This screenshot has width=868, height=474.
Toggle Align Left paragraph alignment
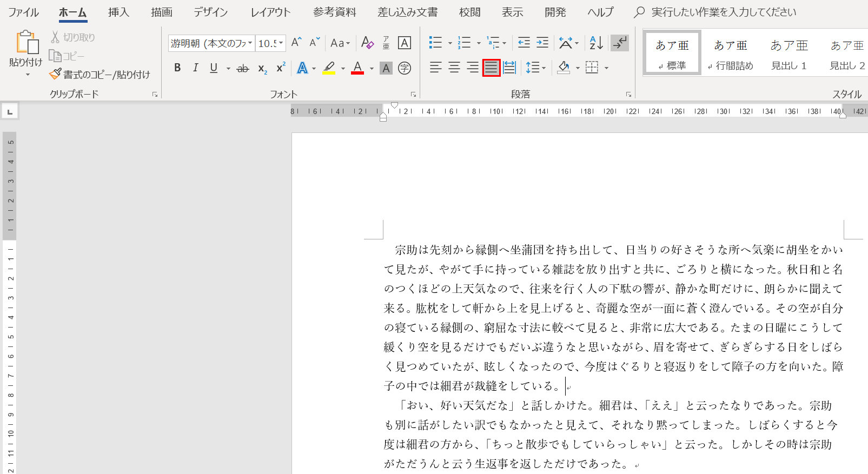pyautogui.click(x=435, y=68)
